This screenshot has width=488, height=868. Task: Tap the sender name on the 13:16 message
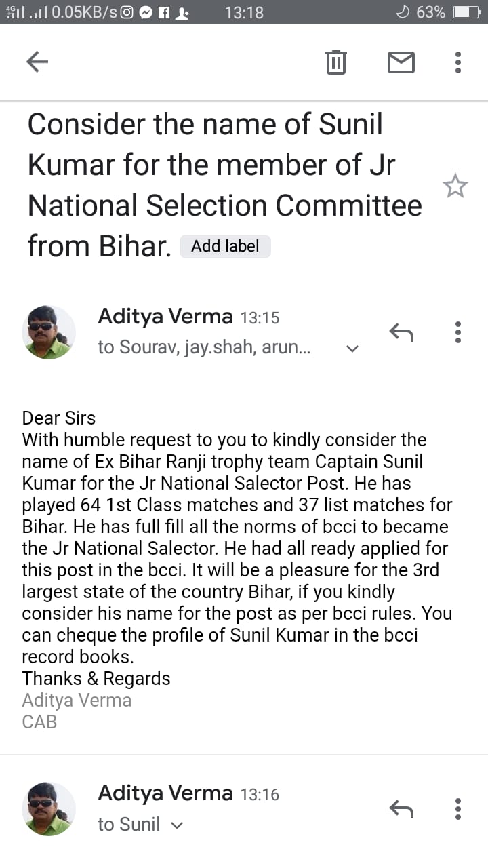165,793
